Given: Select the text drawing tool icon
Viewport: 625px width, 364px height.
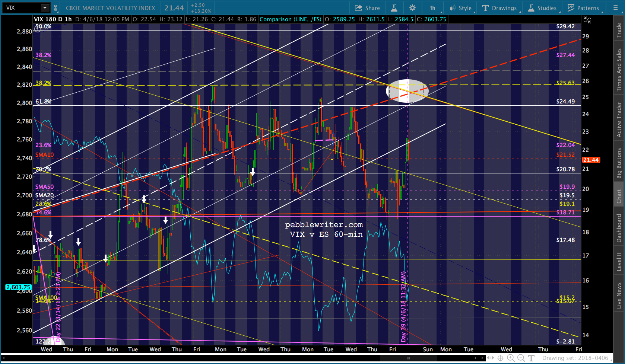Looking at the screenshot, I should (532, 358).
